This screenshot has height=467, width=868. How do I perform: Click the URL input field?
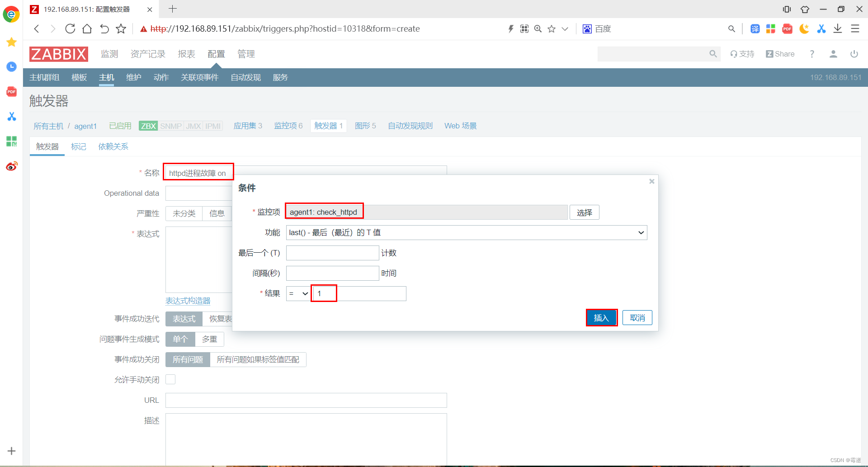click(x=306, y=400)
